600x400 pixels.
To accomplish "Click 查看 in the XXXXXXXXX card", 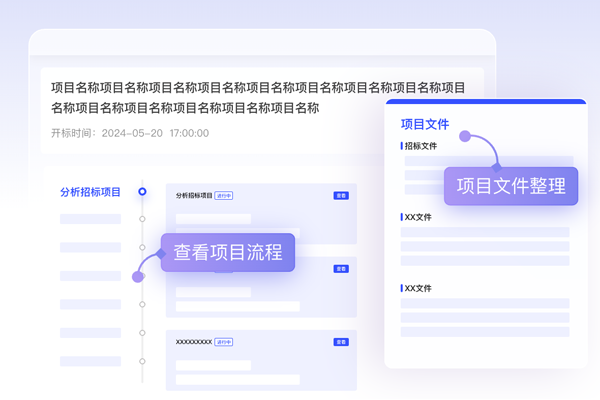I will click(x=341, y=342).
